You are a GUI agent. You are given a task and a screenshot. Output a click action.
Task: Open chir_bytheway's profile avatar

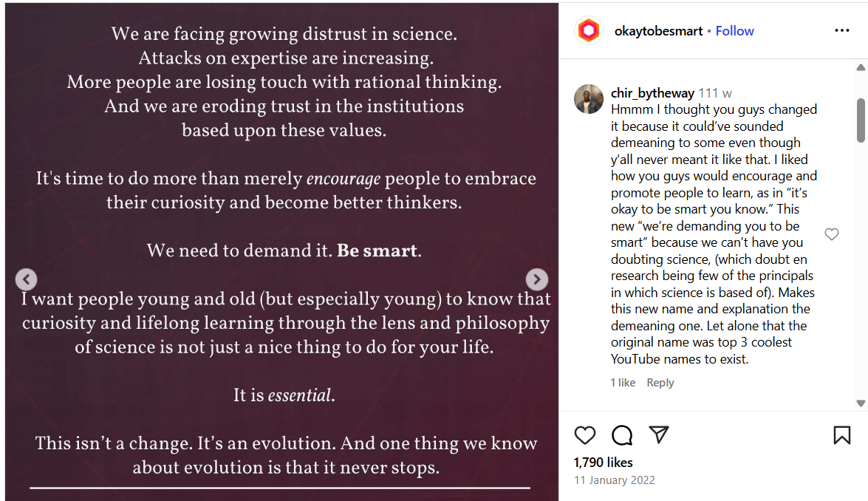tap(589, 99)
